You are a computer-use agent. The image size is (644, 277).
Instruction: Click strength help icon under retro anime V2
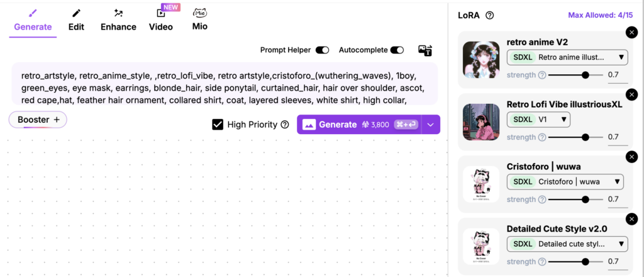[542, 75]
